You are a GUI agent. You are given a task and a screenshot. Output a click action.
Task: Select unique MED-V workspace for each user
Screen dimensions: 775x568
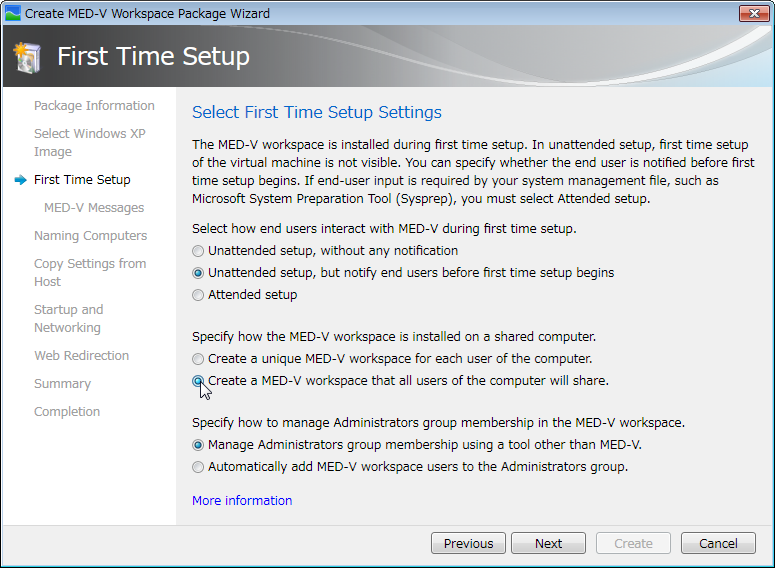(x=198, y=359)
